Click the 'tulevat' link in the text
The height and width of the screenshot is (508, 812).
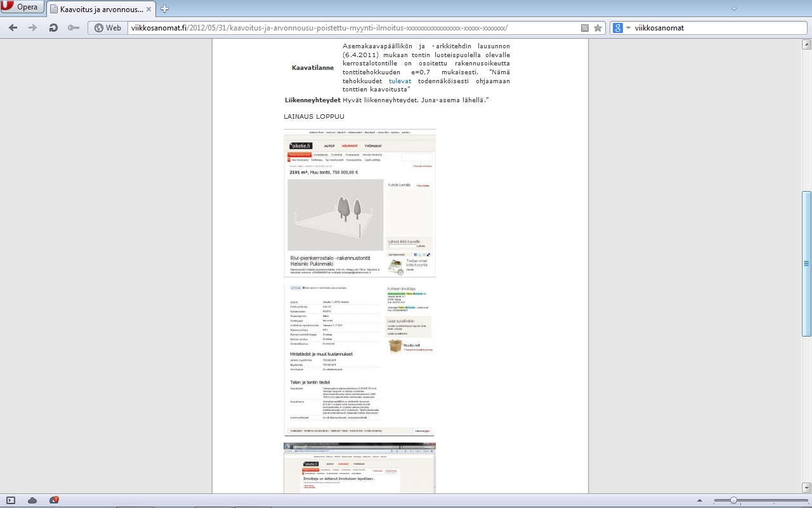tap(400, 81)
